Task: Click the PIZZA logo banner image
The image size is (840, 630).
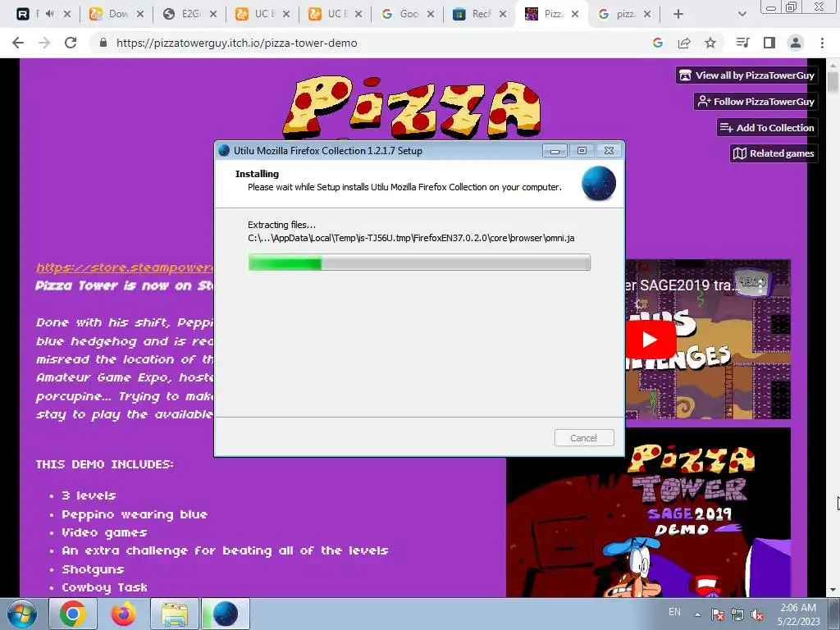Action: tap(412, 107)
